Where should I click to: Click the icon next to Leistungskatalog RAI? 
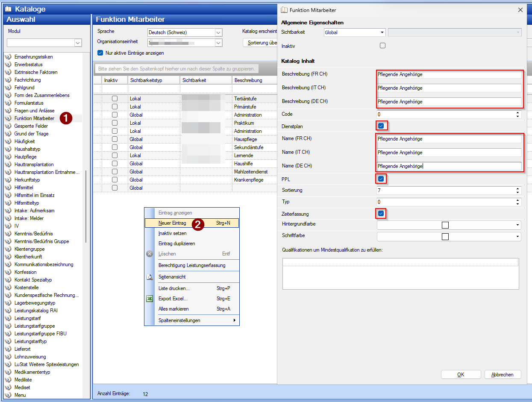8,311
